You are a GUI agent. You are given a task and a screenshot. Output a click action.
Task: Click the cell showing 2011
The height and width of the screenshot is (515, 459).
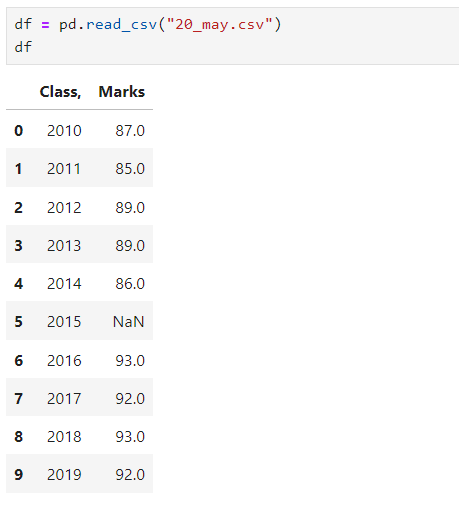(64, 168)
